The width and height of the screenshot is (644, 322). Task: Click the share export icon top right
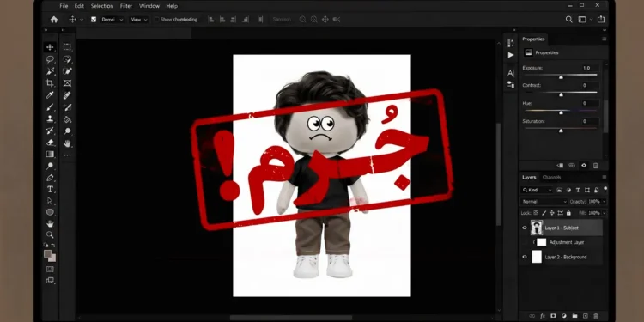pos(601,19)
